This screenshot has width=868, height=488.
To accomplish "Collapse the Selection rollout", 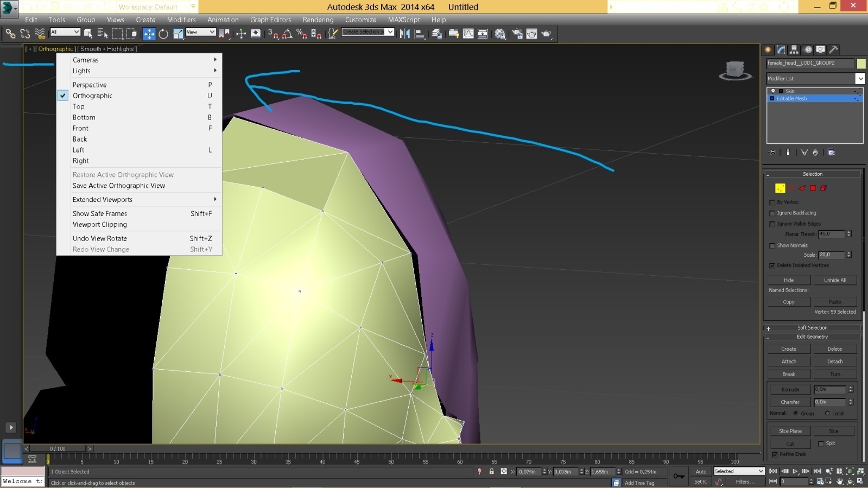I will click(813, 174).
